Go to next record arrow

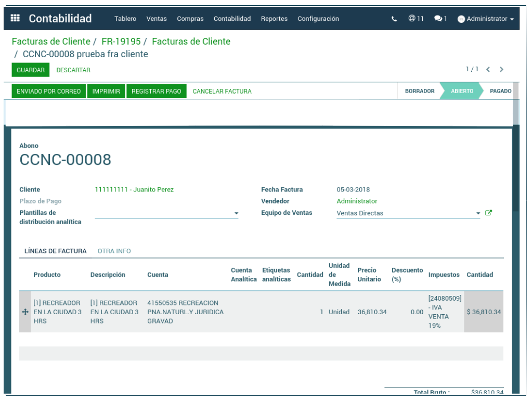pos(501,70)
